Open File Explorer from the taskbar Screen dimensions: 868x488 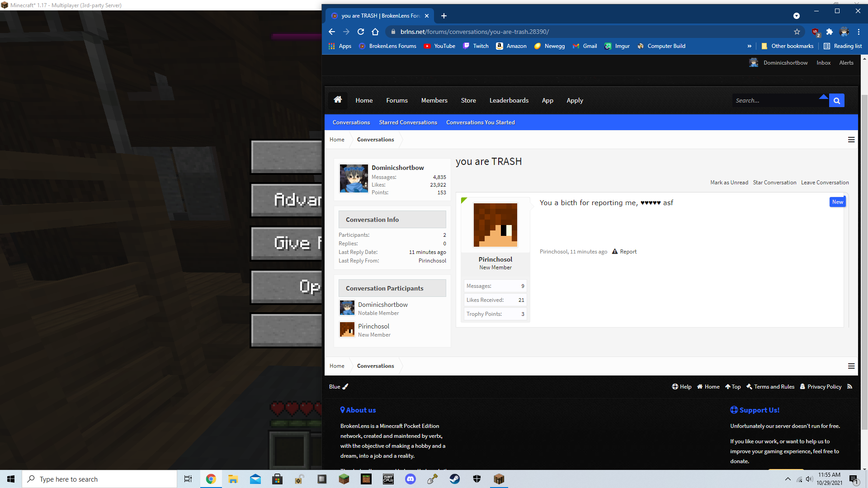click(233, 479)
